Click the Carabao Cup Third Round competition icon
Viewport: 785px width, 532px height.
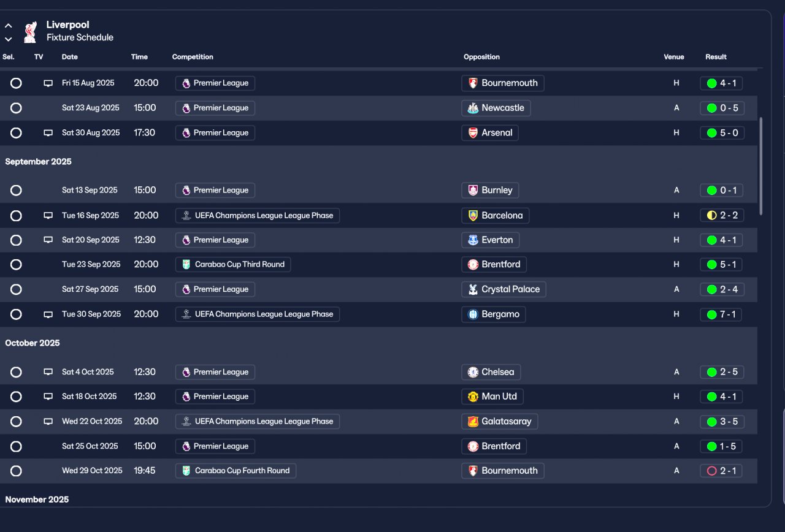[x=186, y=265]
